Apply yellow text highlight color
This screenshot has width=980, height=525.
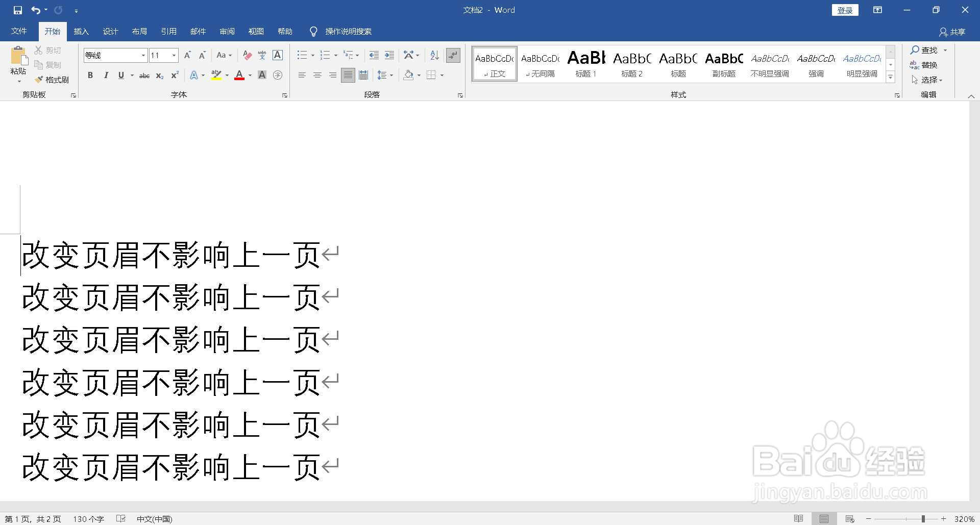pyautogui.click(x=216, y=75)
